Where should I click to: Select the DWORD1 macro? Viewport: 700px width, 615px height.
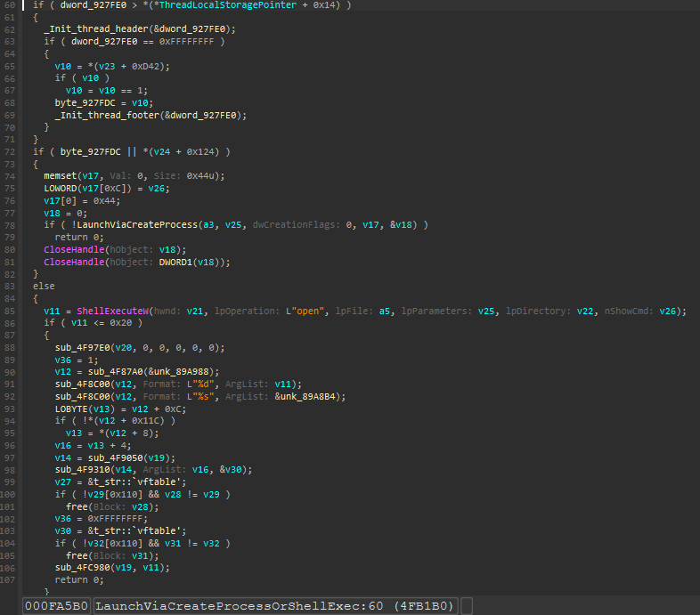(175, 263)
